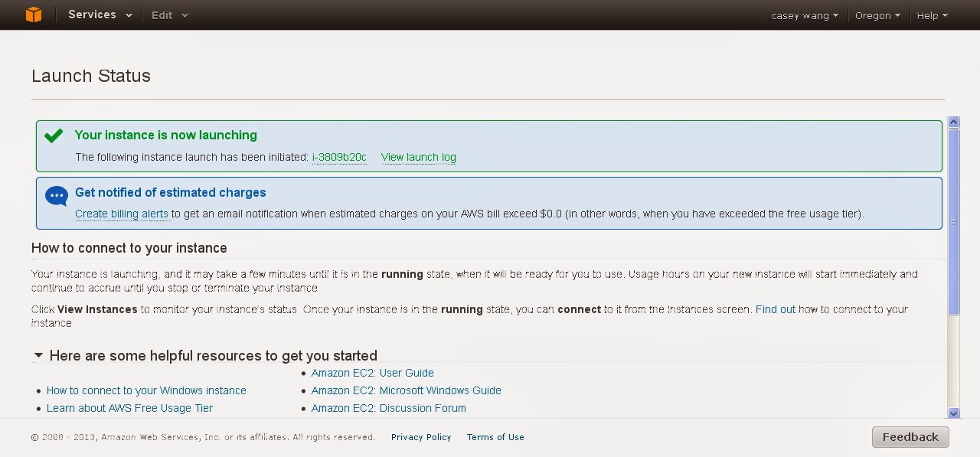Viewport: 980px width, 457px height.
Task: Open the casey wang account menu
Action: 805,15
